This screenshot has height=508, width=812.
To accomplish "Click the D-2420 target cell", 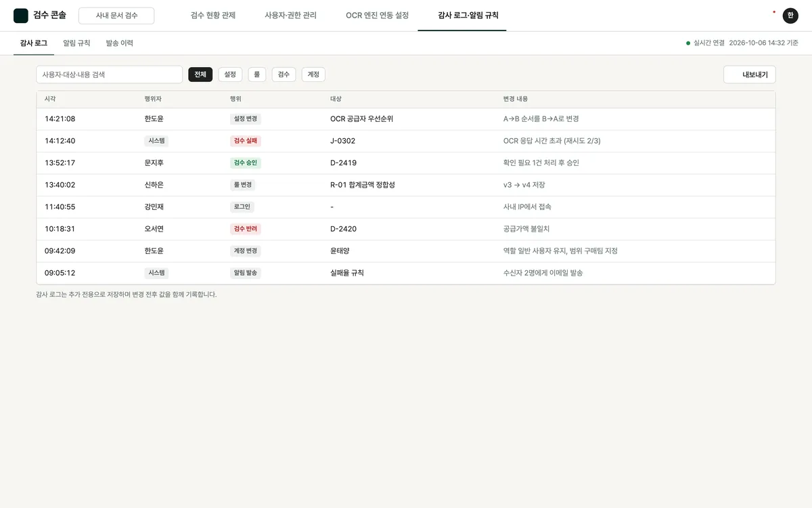I will point(343,229).
